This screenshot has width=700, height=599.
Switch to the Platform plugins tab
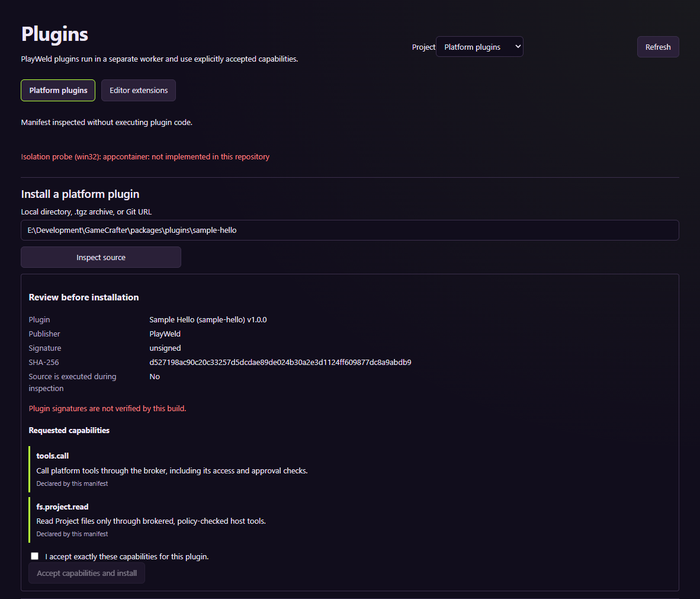click(58, 90)
